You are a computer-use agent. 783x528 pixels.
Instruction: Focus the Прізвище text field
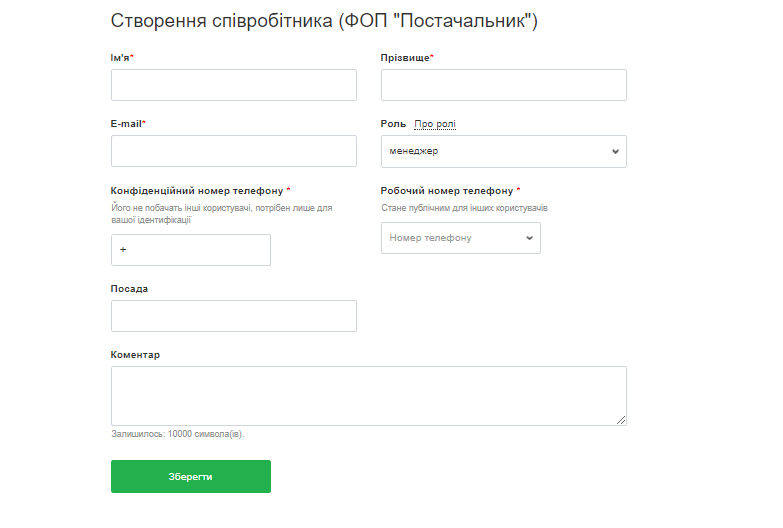tap(503, 85)
